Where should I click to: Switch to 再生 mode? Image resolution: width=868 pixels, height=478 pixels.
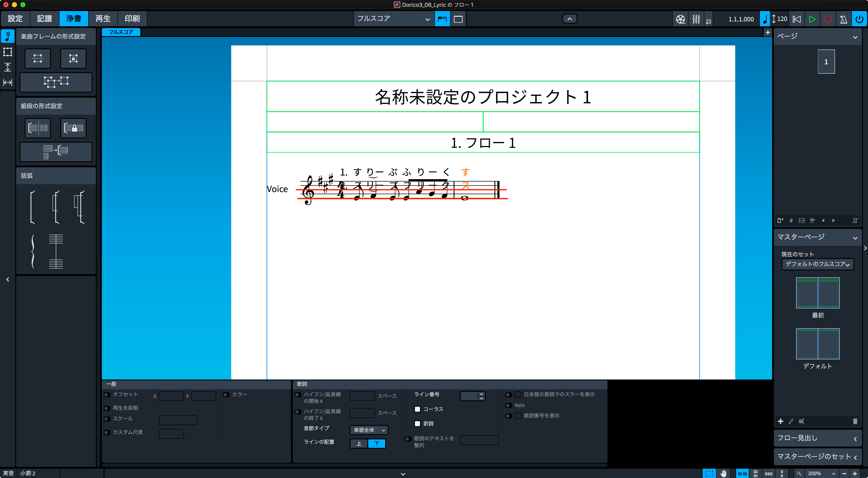[103, 18]
